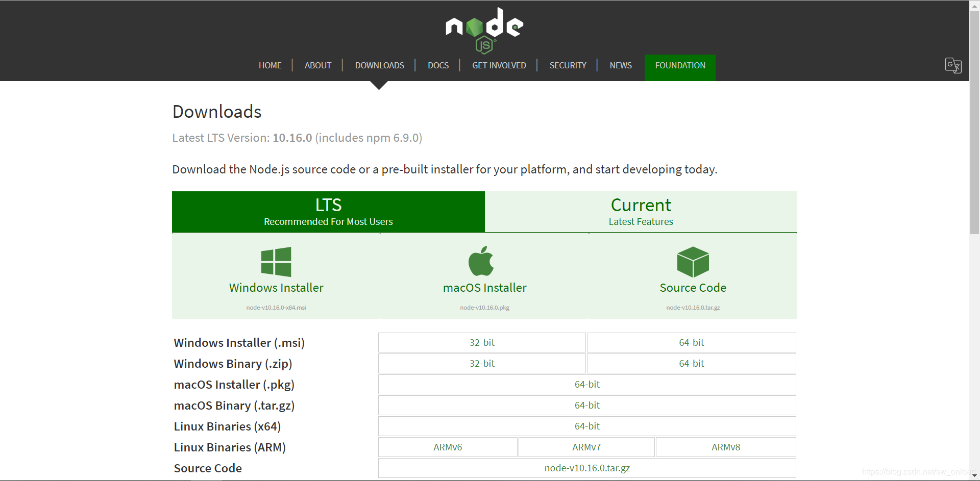Click macOS Binary (.tar.gz) row label
The width and height of the screenshot is (980, 481).
[234, 406]
